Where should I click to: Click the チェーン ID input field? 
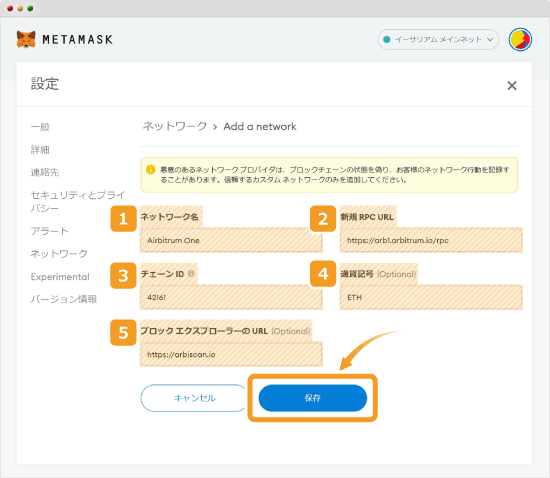point(231,297)
